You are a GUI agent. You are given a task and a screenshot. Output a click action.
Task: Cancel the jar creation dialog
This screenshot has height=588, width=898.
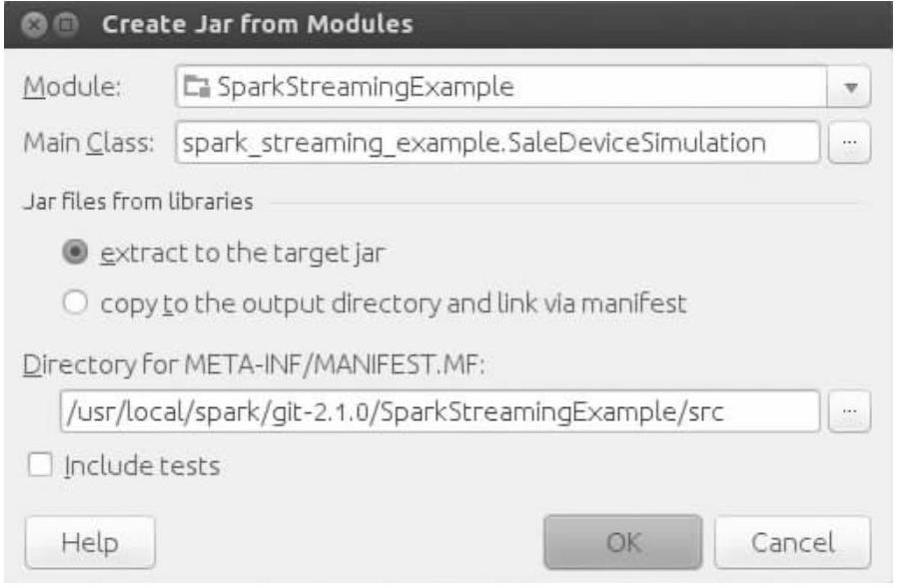tap(793, 543)
